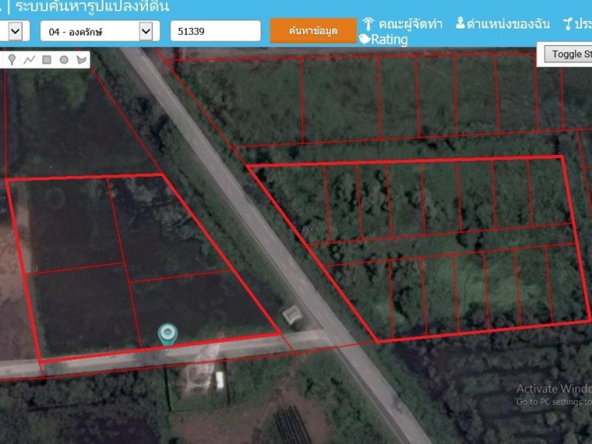592x444 pixels.
Task: Click the Rating tag icon
Action: [364, 39]
